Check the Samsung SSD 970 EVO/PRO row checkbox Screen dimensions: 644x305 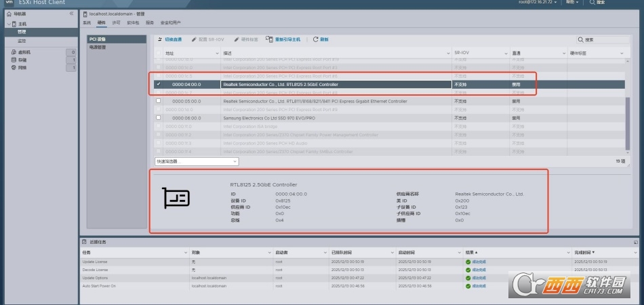[159, 118]
